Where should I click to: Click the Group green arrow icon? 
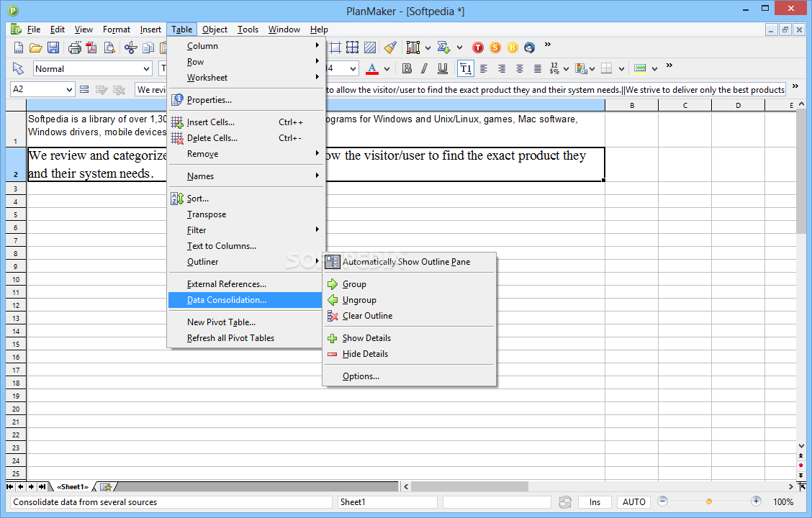pos(333,284)
